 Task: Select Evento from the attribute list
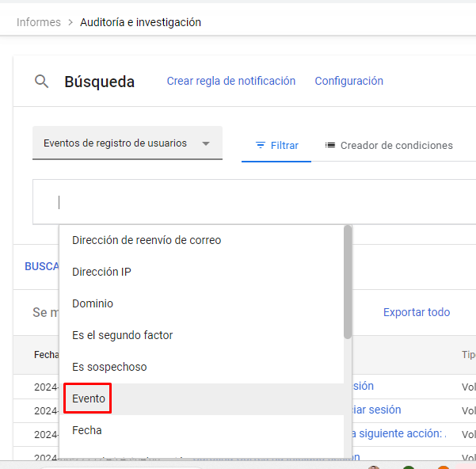(x=202, y=398)
